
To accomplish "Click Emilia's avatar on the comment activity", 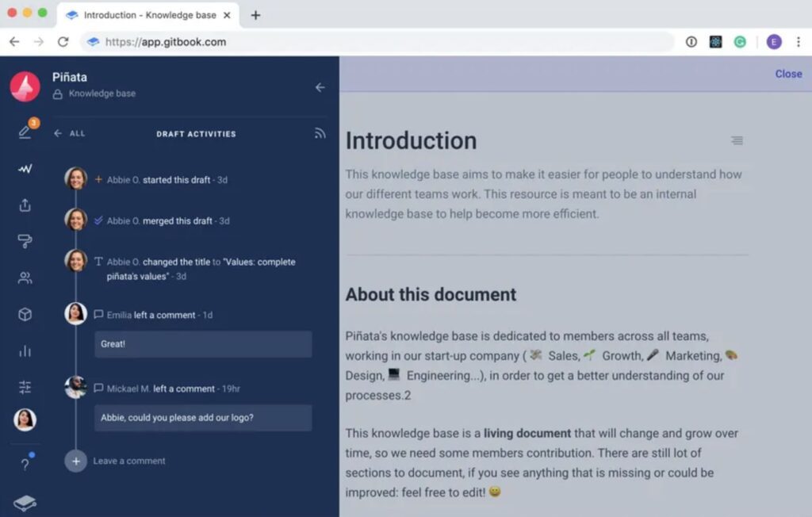I will pyautogui.click(x=75, y=313).
